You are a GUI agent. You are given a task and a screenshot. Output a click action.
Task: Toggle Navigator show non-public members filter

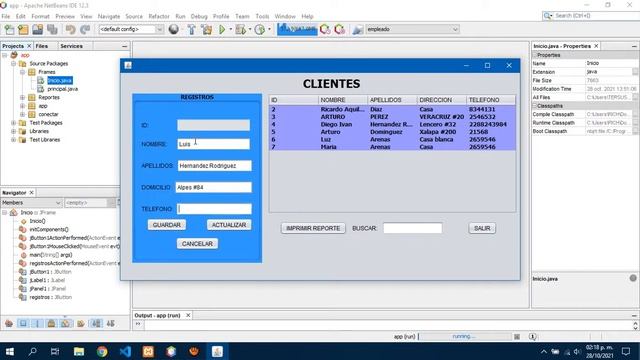pos(51,323)
